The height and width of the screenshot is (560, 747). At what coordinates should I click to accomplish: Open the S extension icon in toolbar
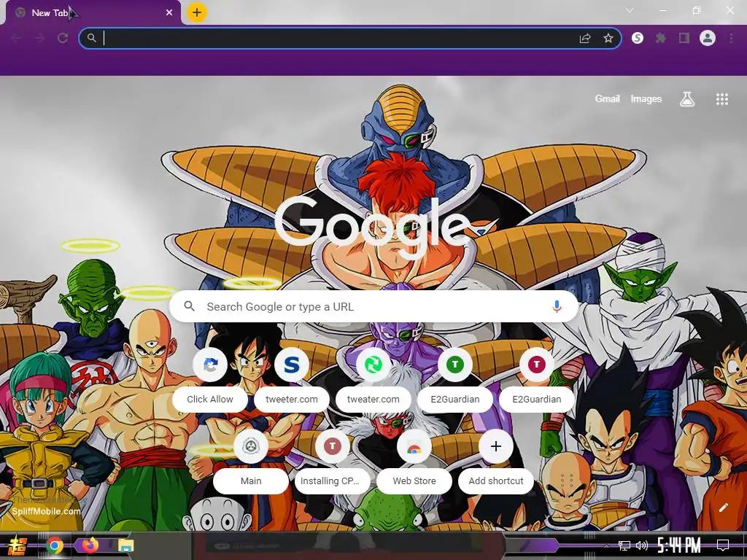pyautogui.click(x=638, y=38)
